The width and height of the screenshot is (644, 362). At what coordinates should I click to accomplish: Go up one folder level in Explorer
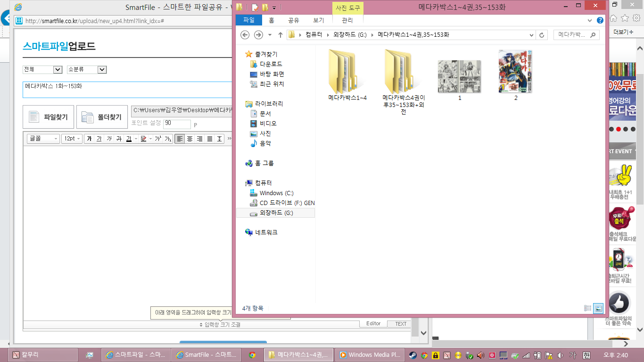[x=281, y=35]
